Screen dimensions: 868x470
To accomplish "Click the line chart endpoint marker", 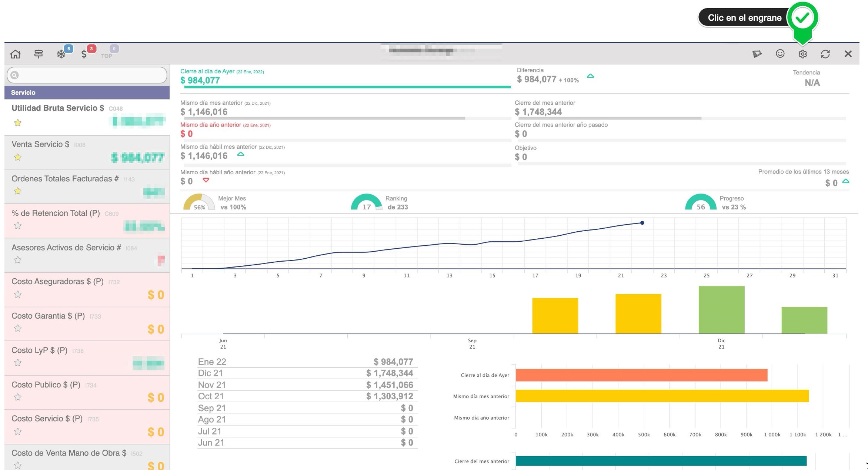I will tap(642, 223).
